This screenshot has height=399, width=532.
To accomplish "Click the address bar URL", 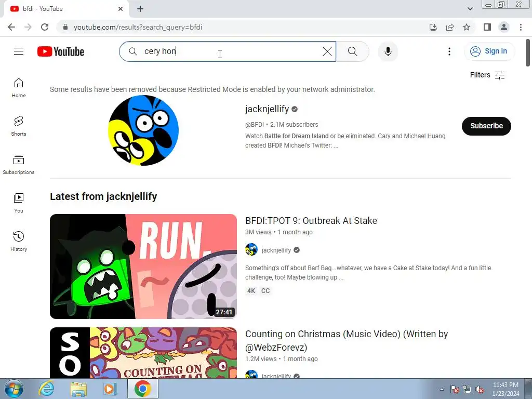I will coord(138,27).
